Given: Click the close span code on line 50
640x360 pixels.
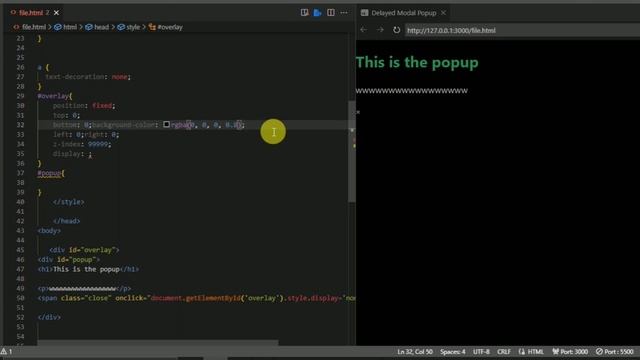Looking at the screenshot, I should pos(196,298).
